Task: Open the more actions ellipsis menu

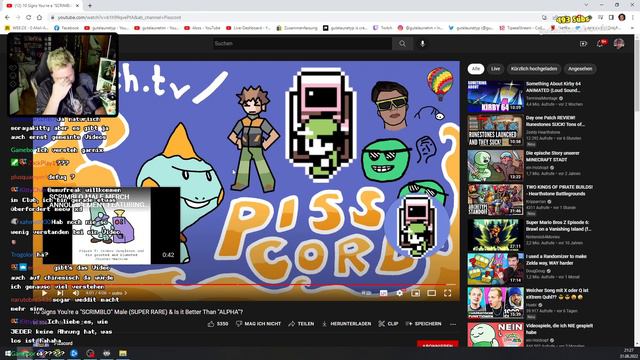Action: point(453,324)
